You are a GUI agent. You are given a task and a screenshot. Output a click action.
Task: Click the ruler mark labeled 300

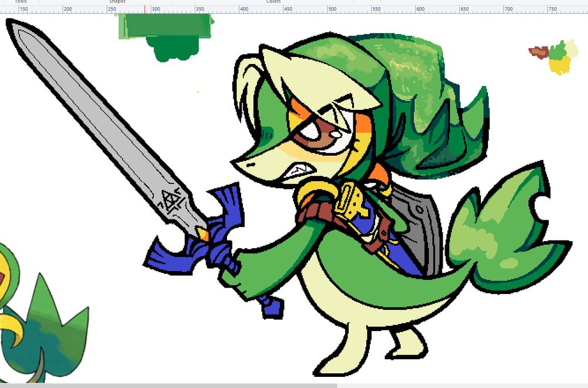tap(156, 9)
